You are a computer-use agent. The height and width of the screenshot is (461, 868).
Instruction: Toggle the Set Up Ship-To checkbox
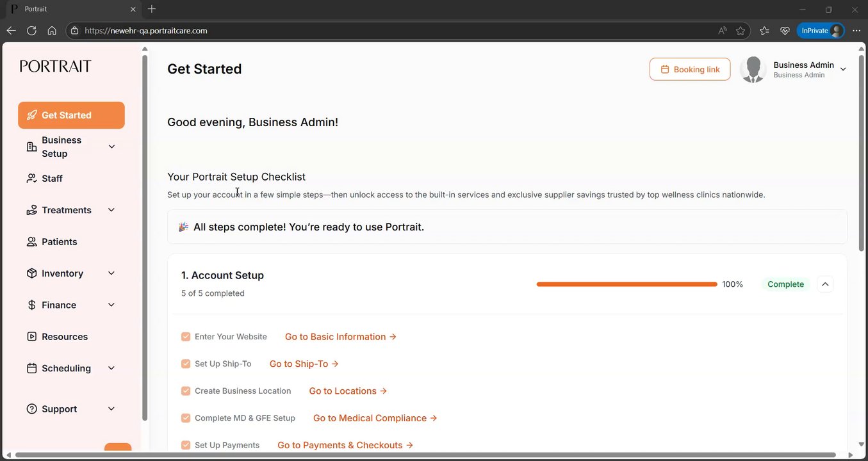186,364
